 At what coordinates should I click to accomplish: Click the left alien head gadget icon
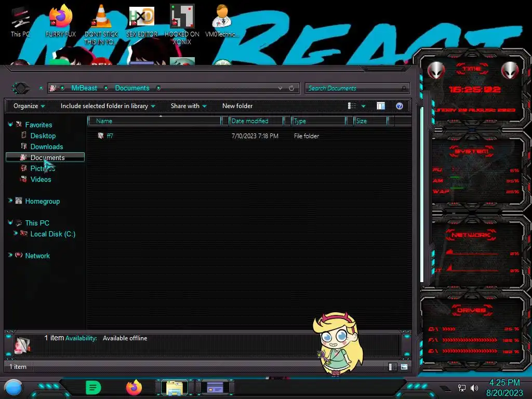tap(436, 70)
